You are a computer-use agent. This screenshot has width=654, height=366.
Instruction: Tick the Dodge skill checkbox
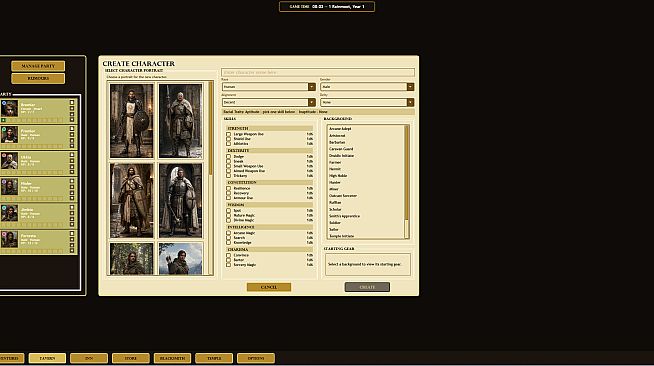[x=229, y=156]
